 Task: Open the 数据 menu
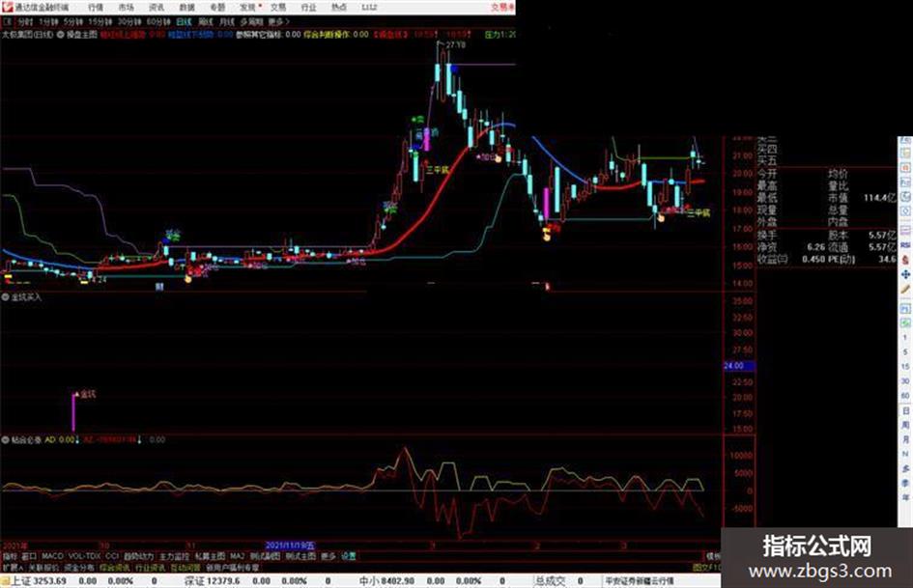pyautogui.click(x=186, y=7)
